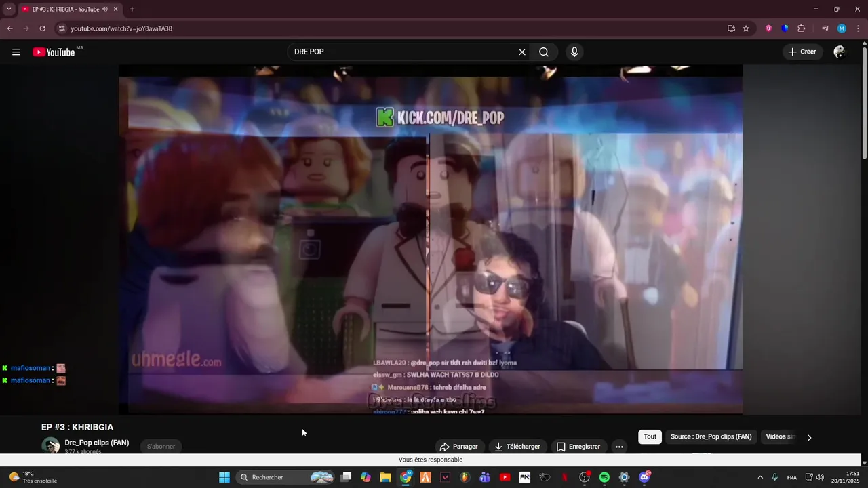This screenshot has height=488, width=868.
Task: Open Discord from the taskbar
Action: [644, 477]
